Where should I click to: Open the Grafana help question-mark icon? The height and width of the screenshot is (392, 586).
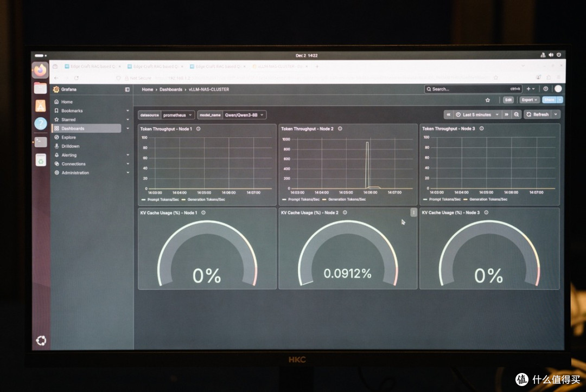click(546, 89)
